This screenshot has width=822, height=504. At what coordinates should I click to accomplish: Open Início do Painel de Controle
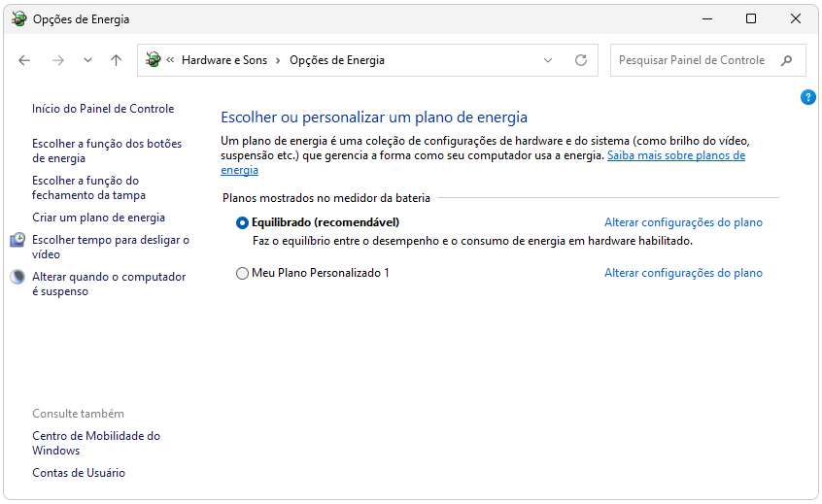[103, 109]
